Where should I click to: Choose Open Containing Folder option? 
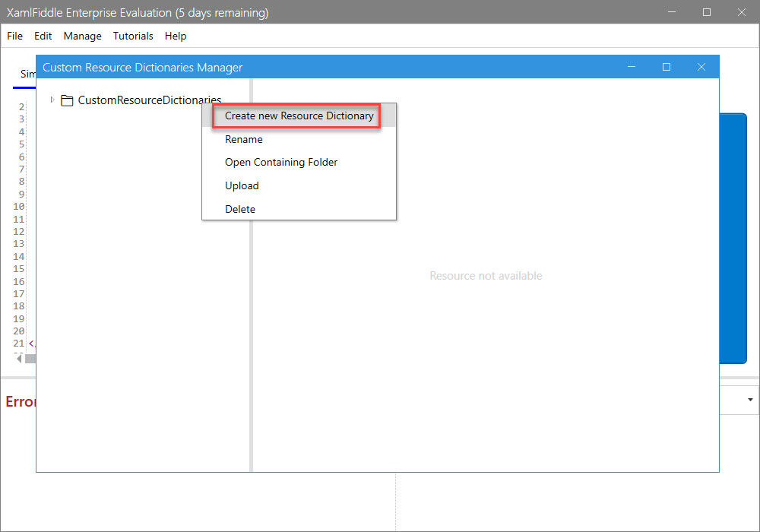pyautogui.click(x=299, y=163)
